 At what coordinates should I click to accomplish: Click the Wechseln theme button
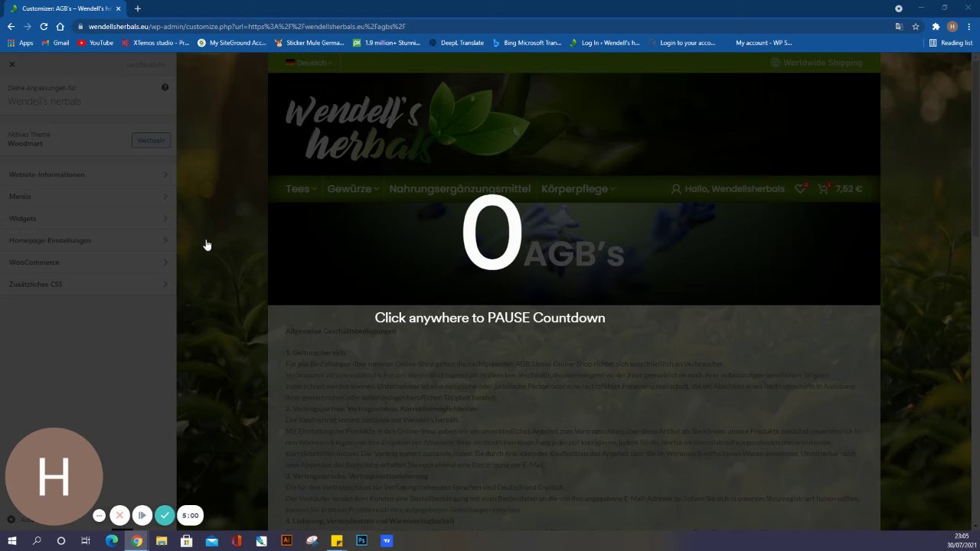(151, 141)
